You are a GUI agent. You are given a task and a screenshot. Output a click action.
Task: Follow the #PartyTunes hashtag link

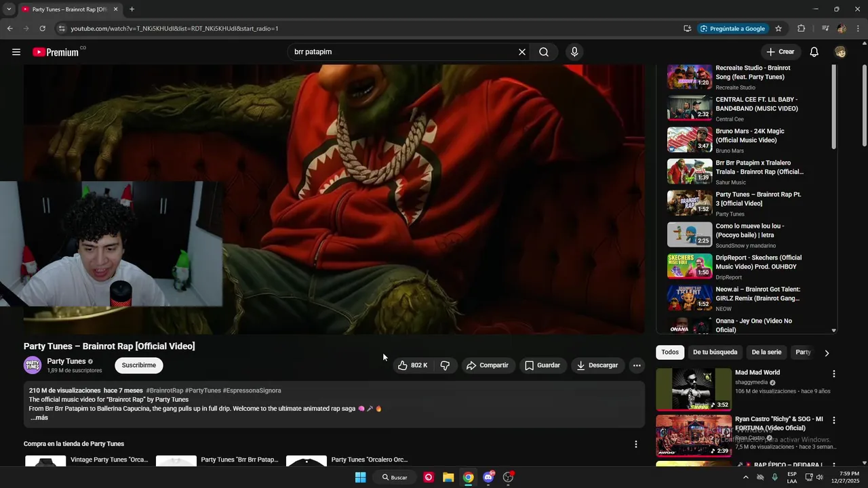[x=203, y=390]
